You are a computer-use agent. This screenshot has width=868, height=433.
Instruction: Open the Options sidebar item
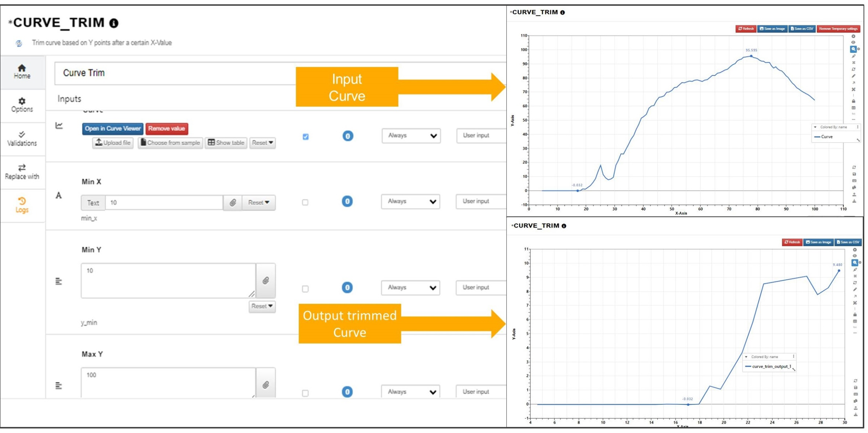pyautogui.click(x=22, y=105)
